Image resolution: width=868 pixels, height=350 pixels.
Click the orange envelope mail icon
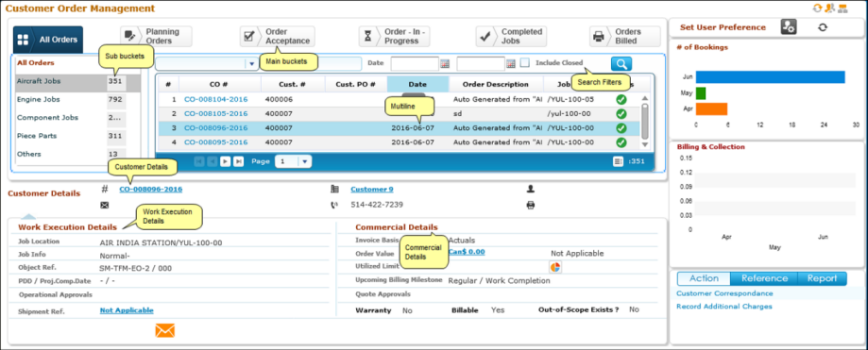click(x=165, y=330)
